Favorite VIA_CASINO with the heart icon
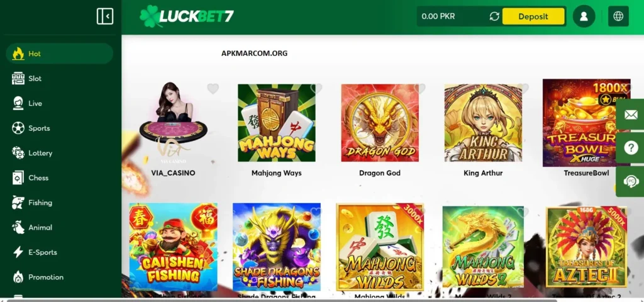 click(213, 88)
